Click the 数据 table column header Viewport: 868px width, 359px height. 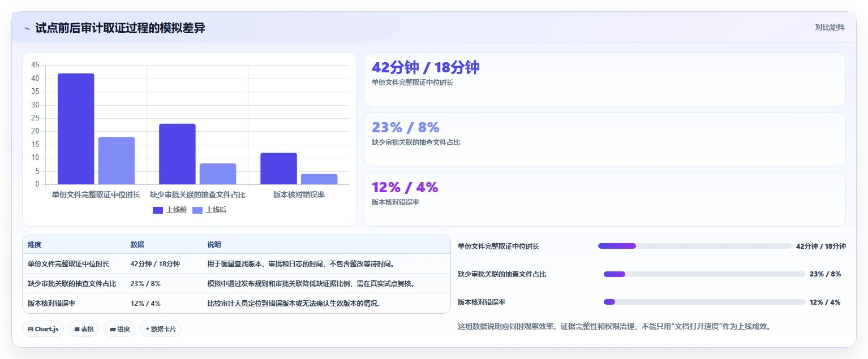137,245
